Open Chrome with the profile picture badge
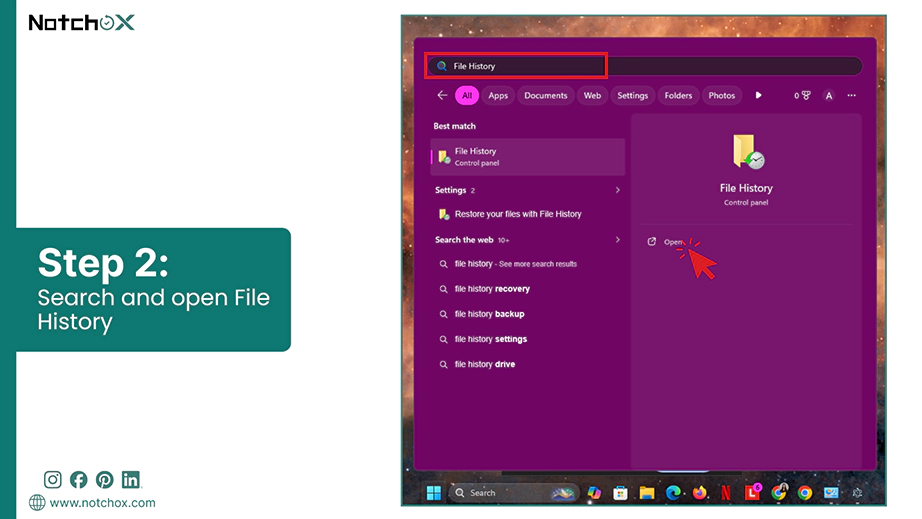This screenshot has height=519, width=922. tap(779, 492)
